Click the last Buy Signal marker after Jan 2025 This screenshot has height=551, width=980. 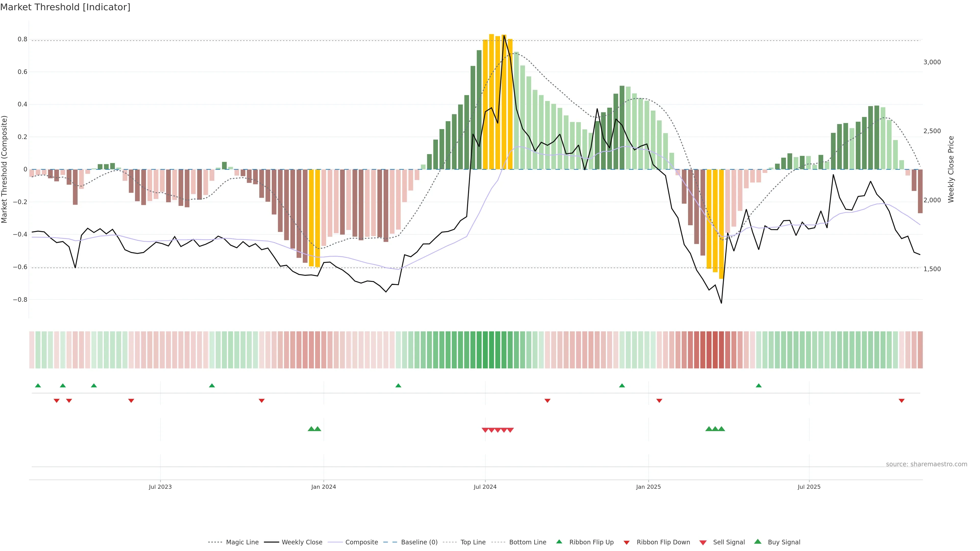click(721, 429)
